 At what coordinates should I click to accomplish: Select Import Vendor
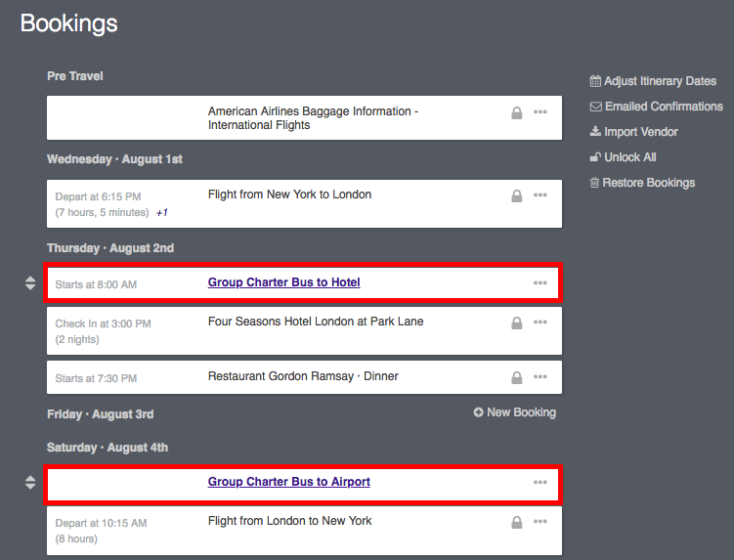pyautogui.click(x=634, y=132)
